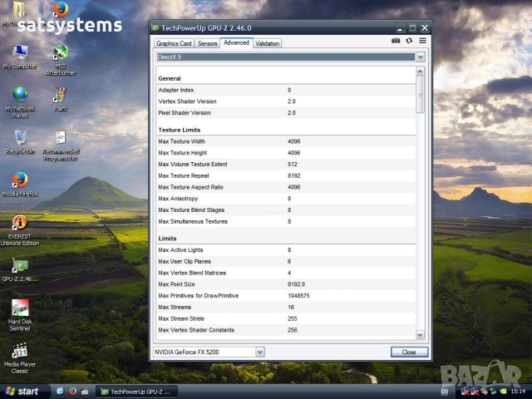The width and height of the screenshot is (532, 399).
Task: Expand the DirectX 9 dropdown
Action: 420,57
